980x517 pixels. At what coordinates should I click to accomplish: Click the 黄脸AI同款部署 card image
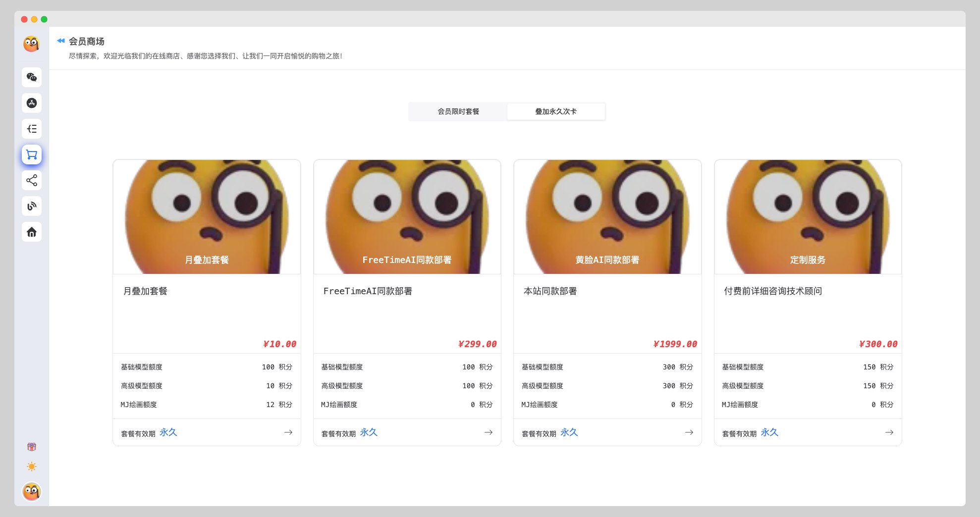pos(607,216)
